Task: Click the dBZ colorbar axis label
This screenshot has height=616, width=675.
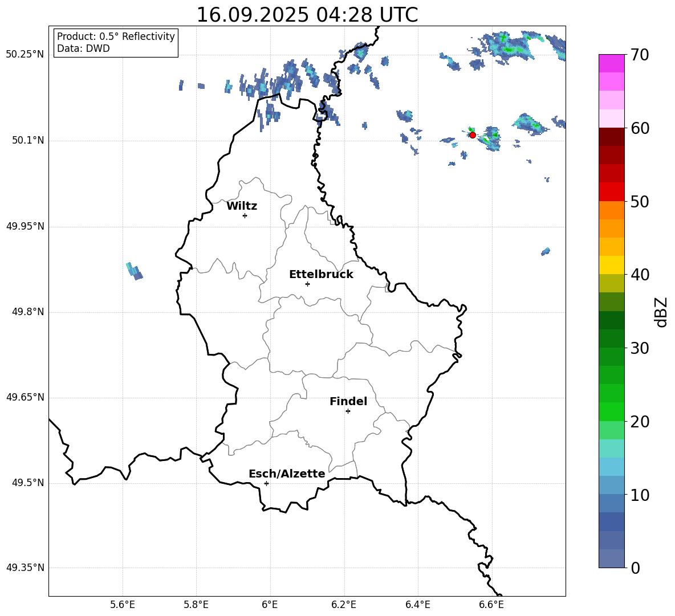Action: click(x=661, y=312)
